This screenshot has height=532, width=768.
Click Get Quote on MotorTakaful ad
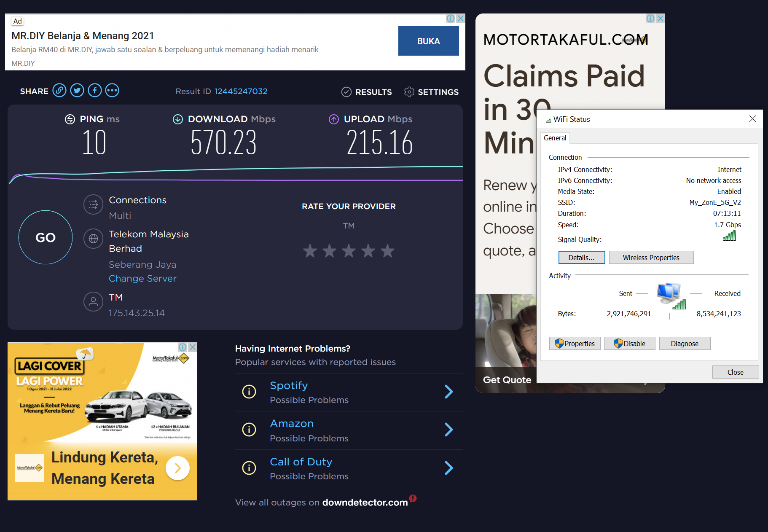pos(507,380)
